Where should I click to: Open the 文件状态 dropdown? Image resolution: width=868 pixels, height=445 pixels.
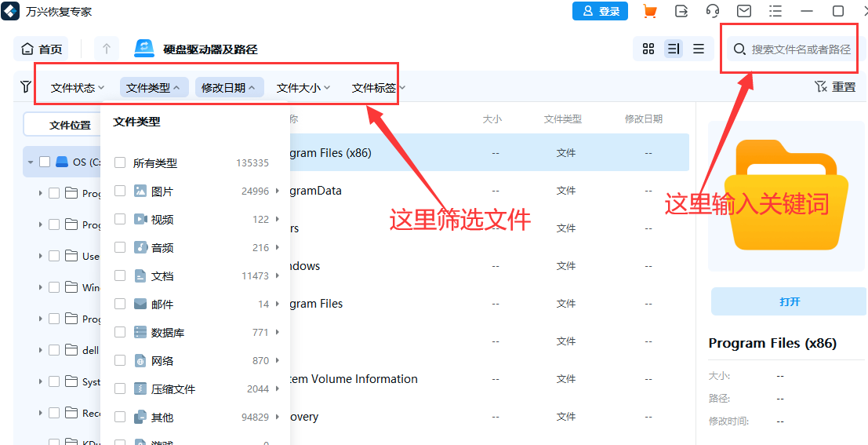pos(78,88)
